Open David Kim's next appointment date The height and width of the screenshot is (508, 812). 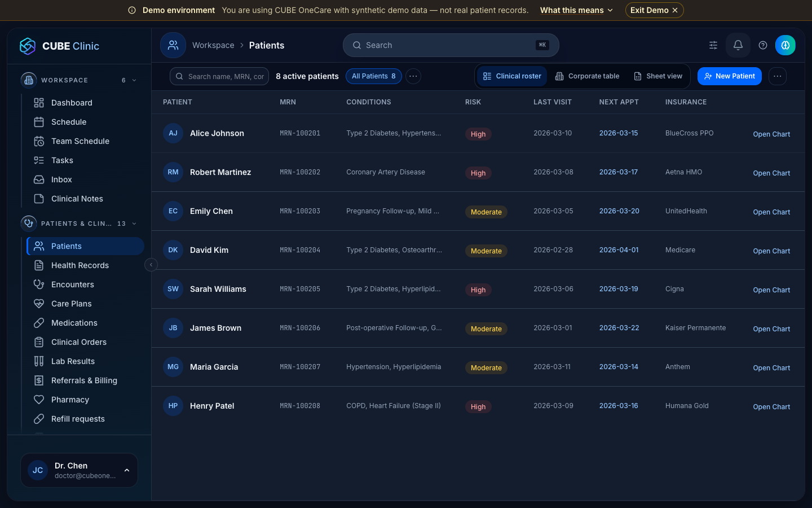click(x=619, y=250)
